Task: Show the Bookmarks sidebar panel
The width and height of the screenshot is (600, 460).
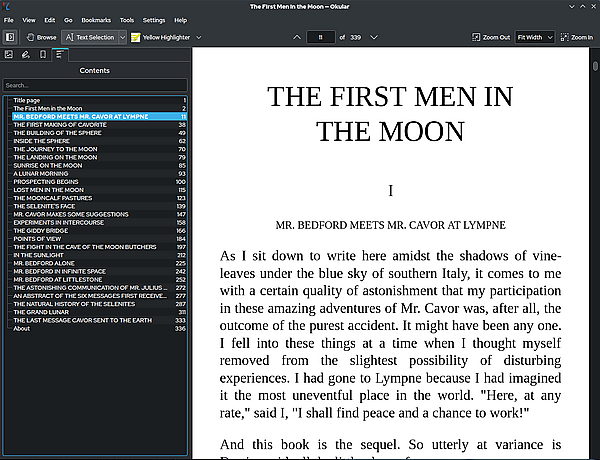Action: [x=42, y=54]
